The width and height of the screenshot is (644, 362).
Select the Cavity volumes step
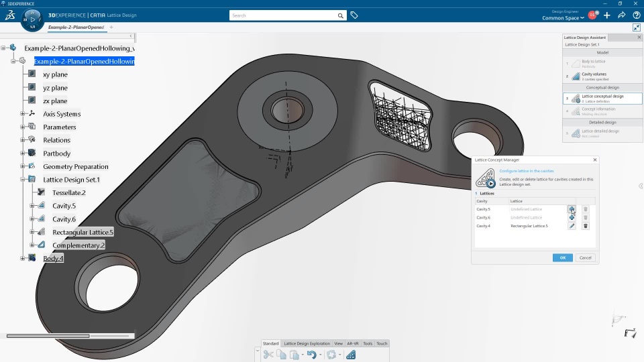(602, 76)
